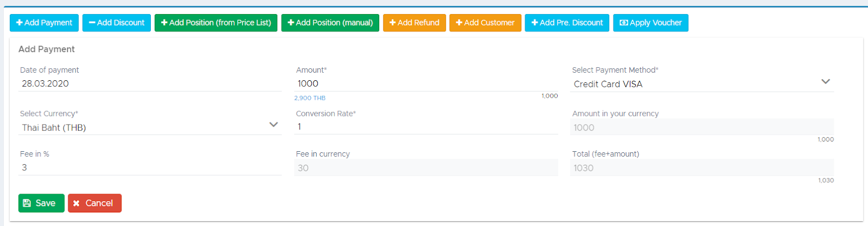Click the Add Payment button
This screenshot has width=868, height=226.
click(x=44, y=23)
